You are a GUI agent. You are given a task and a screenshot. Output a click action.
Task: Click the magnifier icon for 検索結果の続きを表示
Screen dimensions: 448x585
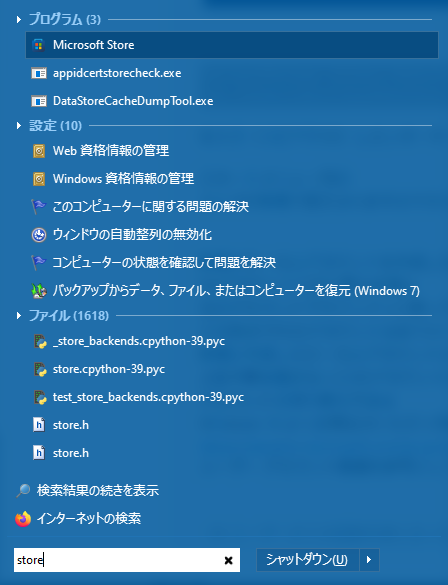pos(23,491)
